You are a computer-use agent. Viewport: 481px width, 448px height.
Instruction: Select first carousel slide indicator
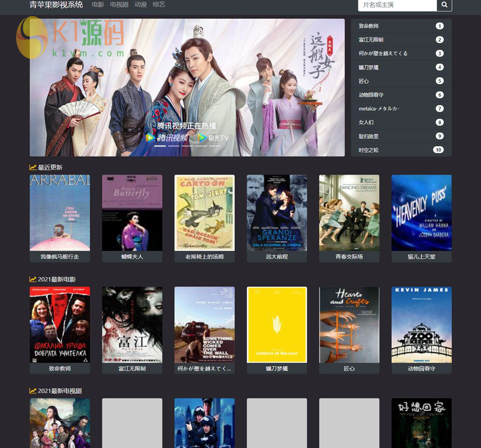tap(160, 146)
